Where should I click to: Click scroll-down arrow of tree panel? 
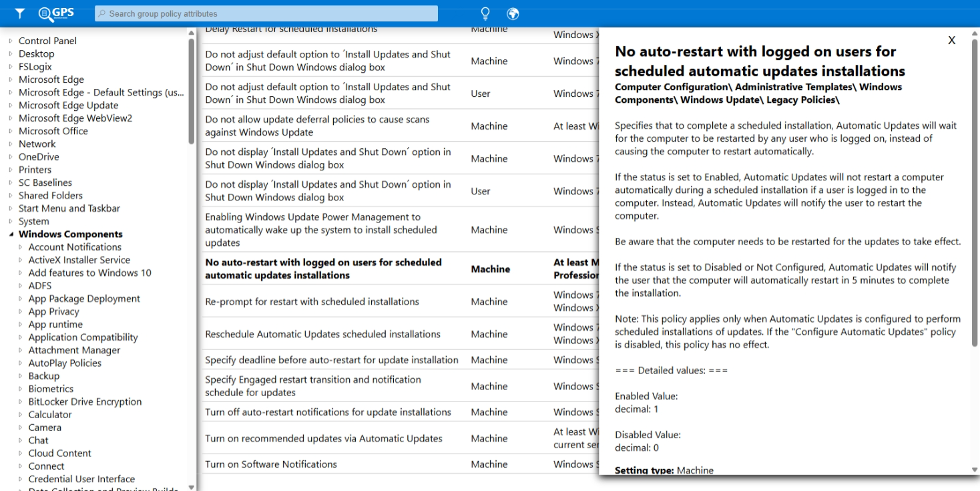point(192,486)
